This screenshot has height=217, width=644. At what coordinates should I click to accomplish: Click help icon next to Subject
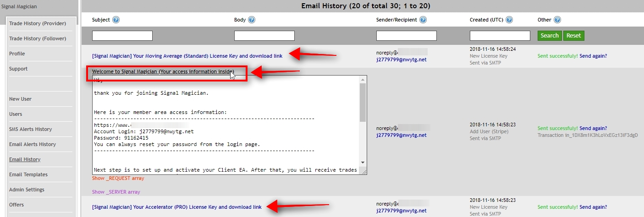pyautogui.click(x=116, y=20)
